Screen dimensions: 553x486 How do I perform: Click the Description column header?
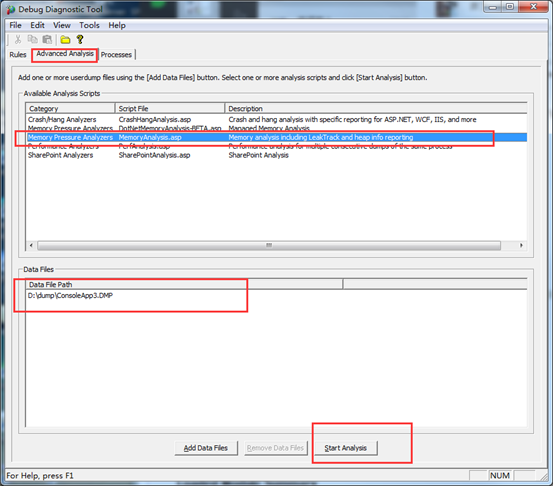(x=376, y=108)
